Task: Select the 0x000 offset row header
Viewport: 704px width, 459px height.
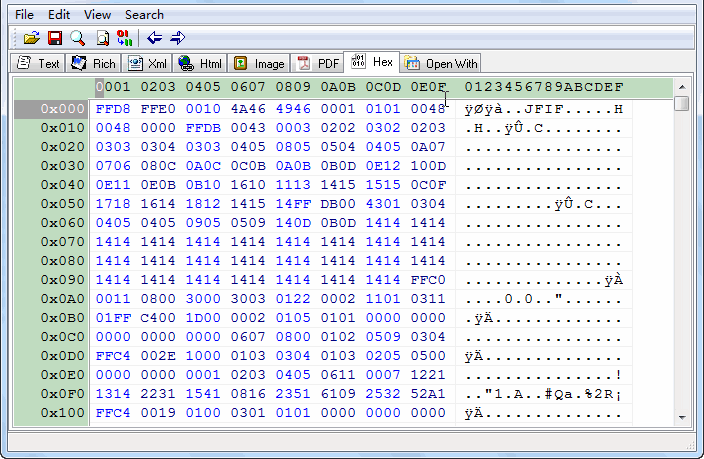Action: click(x=50, y=109)
